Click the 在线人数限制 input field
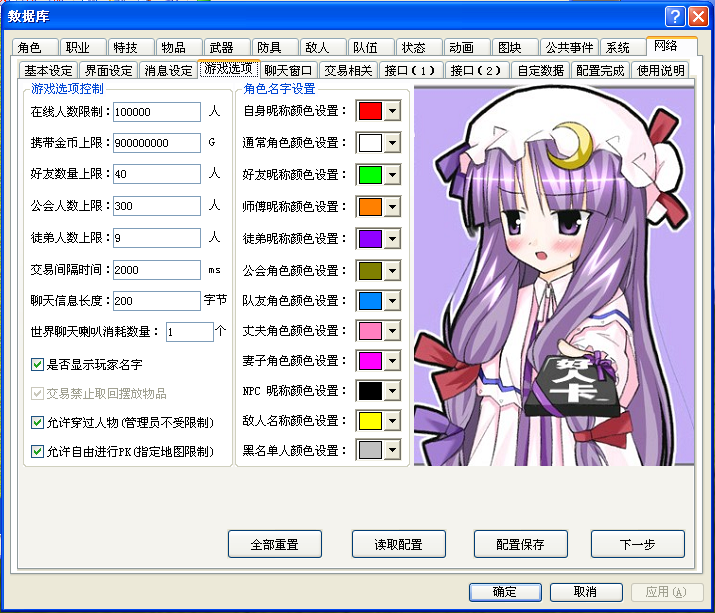Image resolution: width=715 pixels, height=613 pixels. point(157,112)
